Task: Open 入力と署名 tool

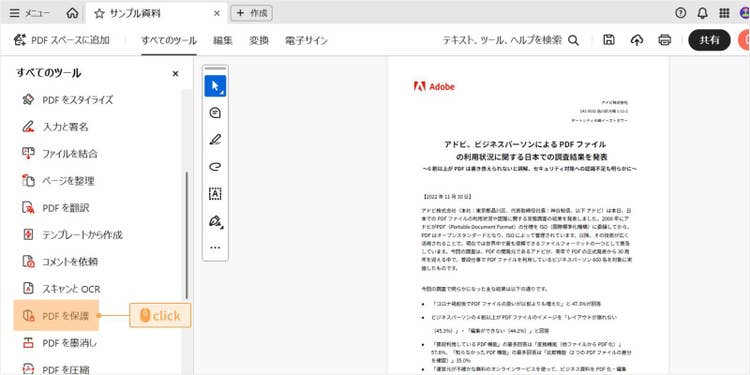Action: coord(55,127)
